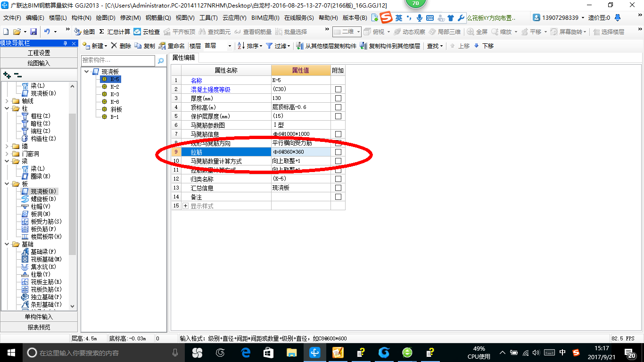Toggle 附加 checkbox for 保护层厚度
The image size is (644, 362).
coord(338,116)
